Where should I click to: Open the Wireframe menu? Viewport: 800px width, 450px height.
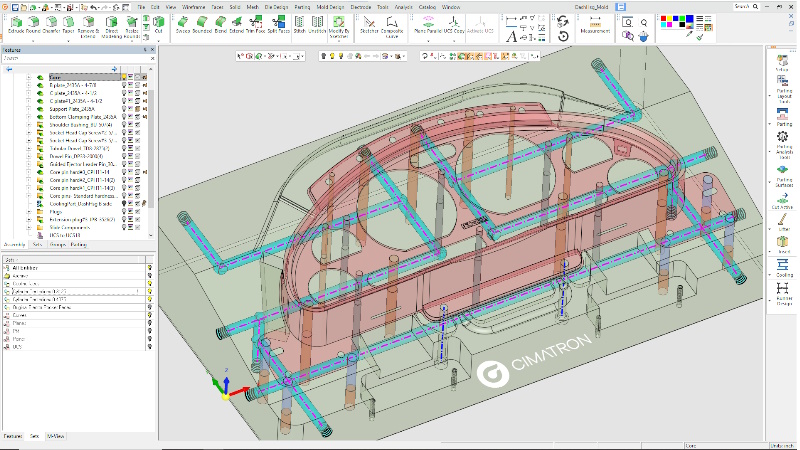[193, 7]
